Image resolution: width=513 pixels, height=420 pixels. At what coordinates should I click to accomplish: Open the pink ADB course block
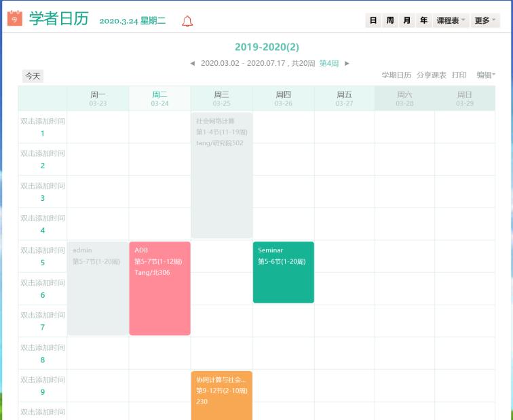point(159,288)
